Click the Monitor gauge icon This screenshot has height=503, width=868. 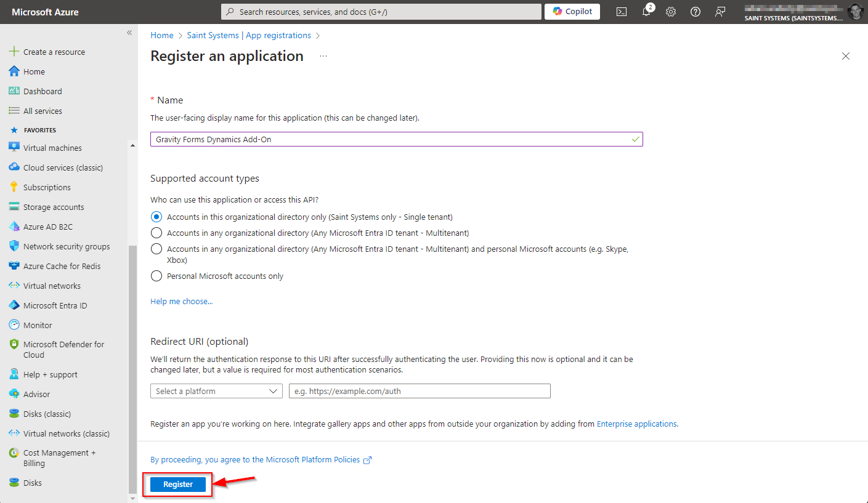[14, 325]
